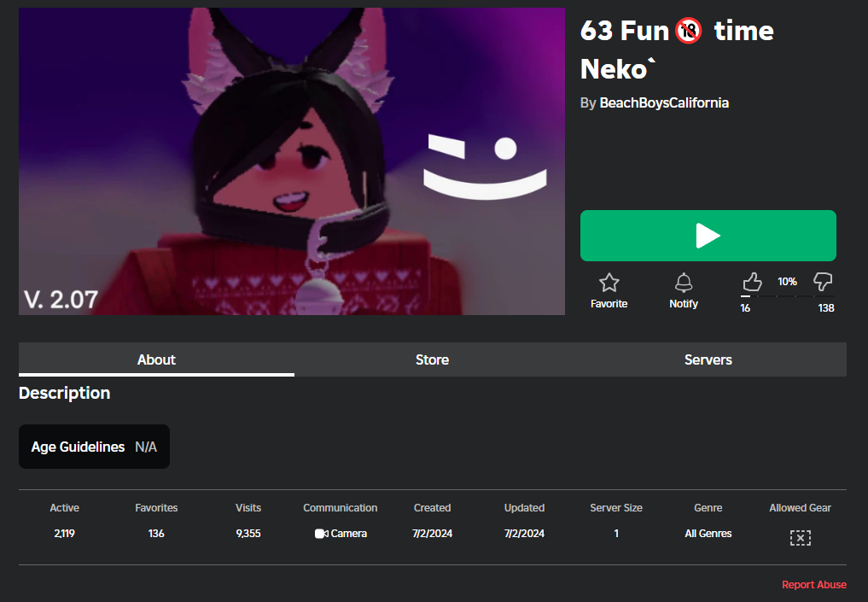Click the Age Guidelines N/A badge
Viewport: 868px width, 602px height.
(94, 447)
